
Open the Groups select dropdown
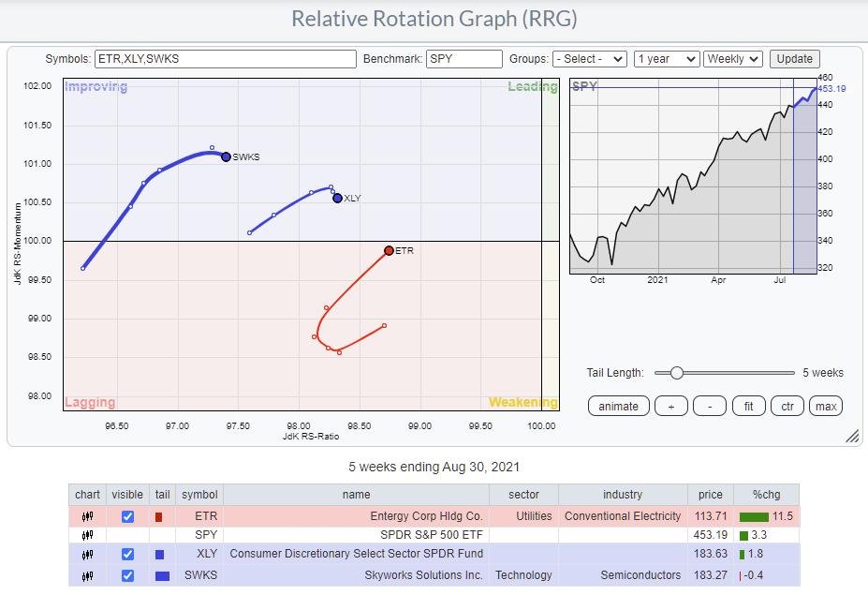click(x=589, y=59)
